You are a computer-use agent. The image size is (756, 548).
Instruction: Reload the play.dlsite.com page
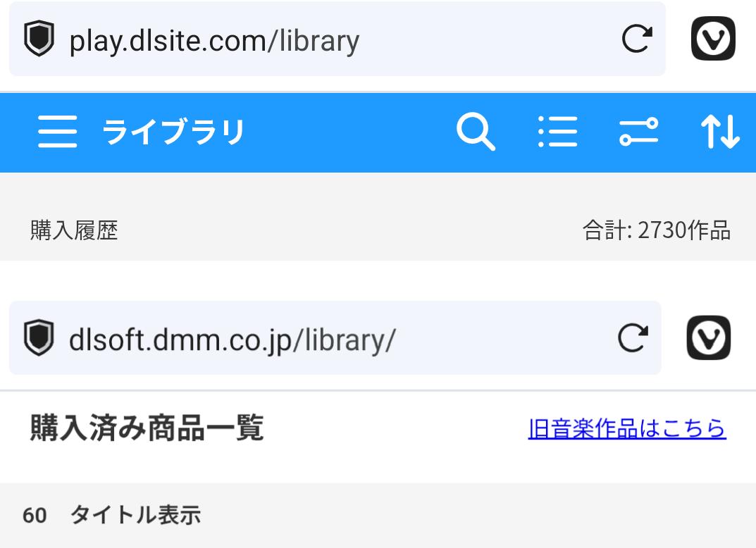[x=637, y=39]
